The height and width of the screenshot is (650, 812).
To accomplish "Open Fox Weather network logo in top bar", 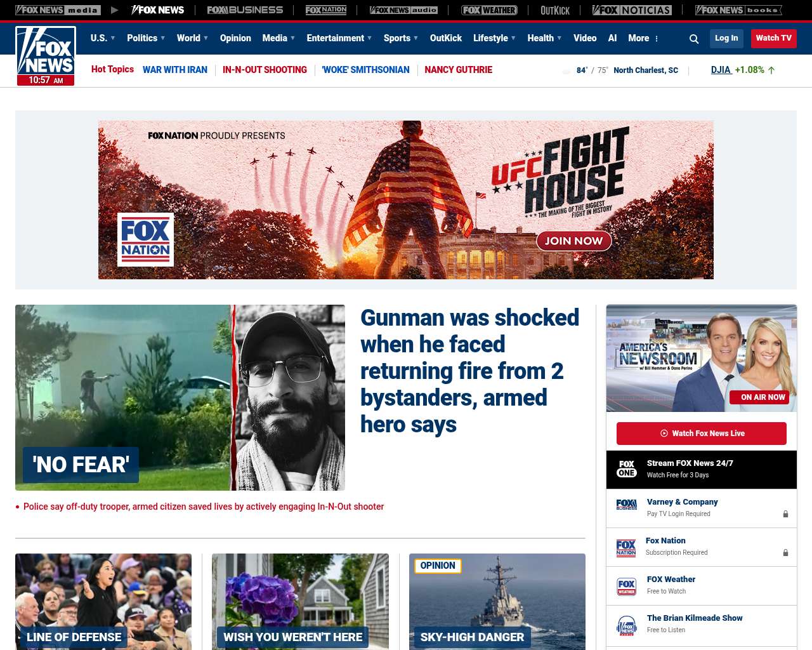I will (x=489, y=10).
